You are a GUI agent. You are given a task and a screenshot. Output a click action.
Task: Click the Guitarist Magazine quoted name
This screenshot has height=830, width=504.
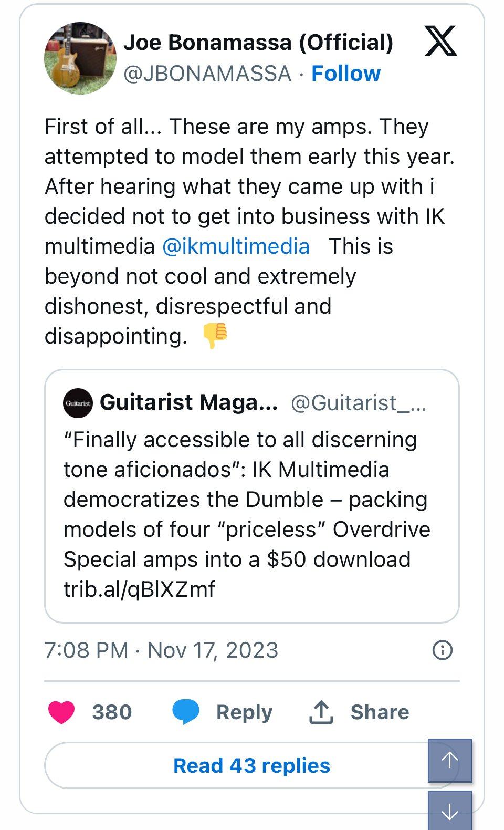click(188, 402)
